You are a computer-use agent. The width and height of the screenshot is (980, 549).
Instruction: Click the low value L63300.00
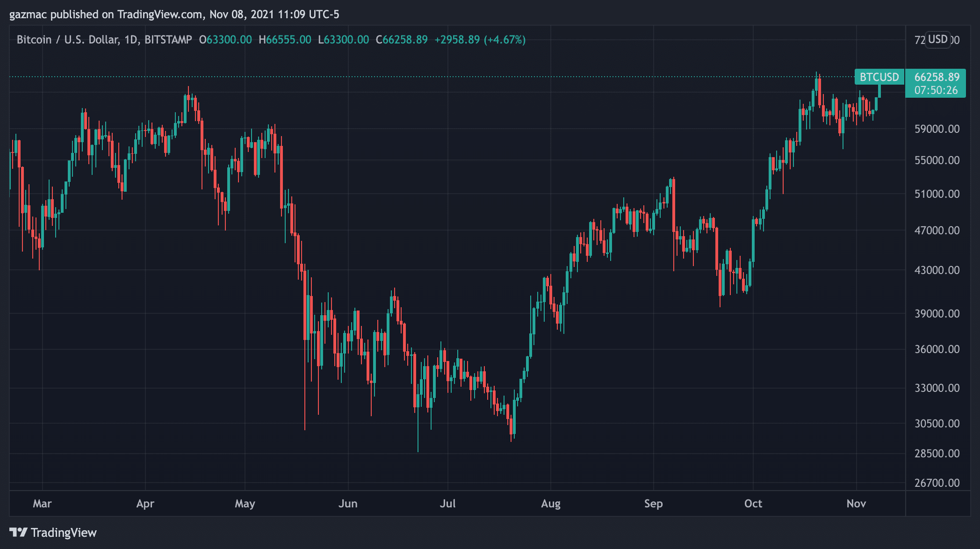click(x=344, y=40)
